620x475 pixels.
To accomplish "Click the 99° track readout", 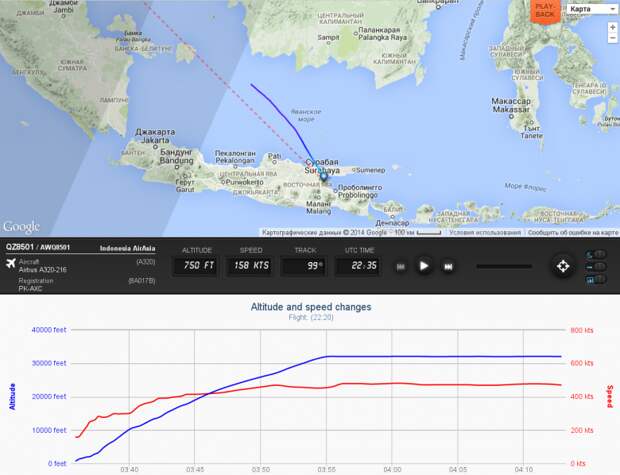I will pos(304,266).
